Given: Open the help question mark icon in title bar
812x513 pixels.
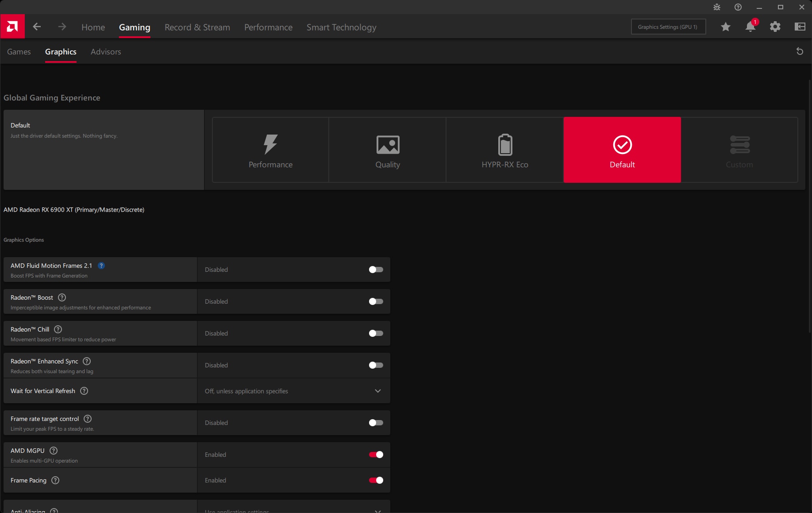Looking at the screenshot, I should coord(738,7).
